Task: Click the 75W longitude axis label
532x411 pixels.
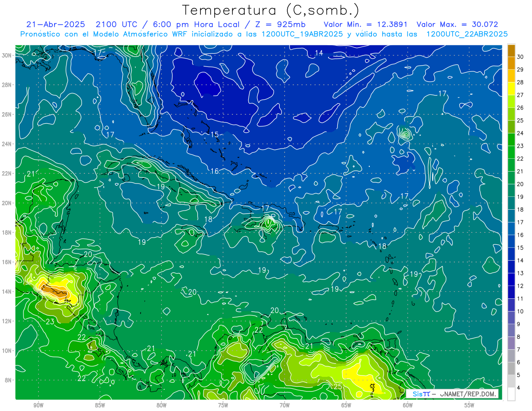Action: (223, 405)
